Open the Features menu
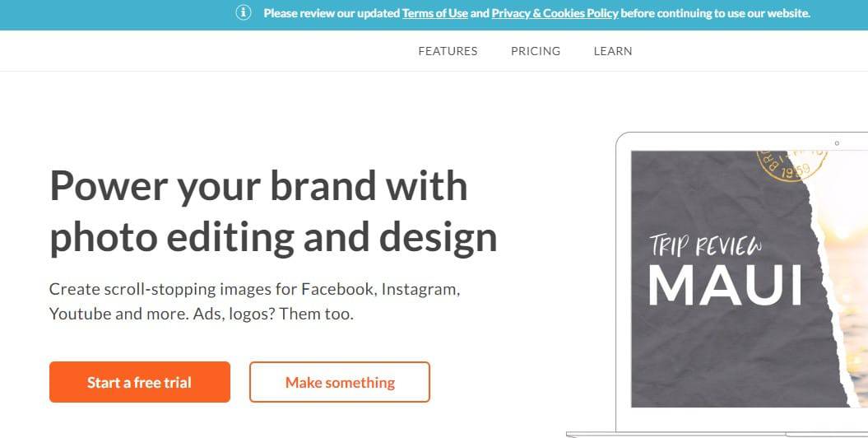Viewport: 868px width, 438px height. [448, 51]
